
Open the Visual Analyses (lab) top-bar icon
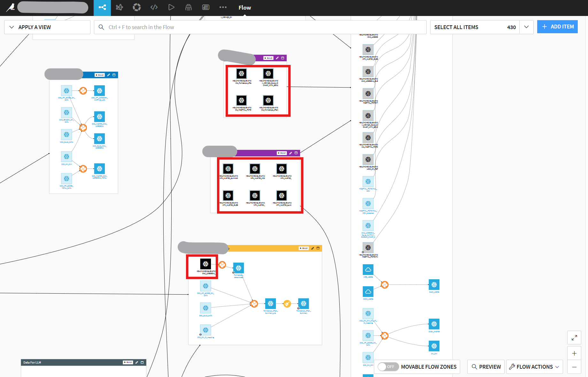[119, 7]
